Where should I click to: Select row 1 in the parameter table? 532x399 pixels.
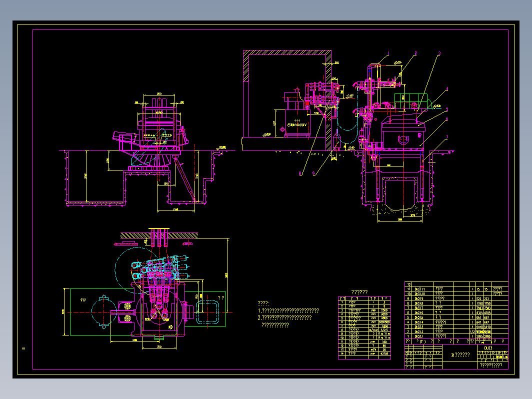[364, 302]
